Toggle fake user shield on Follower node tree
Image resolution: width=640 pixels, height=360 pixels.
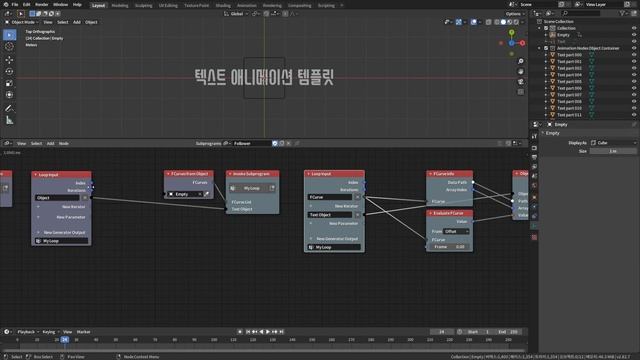click(x=275, y=143)
